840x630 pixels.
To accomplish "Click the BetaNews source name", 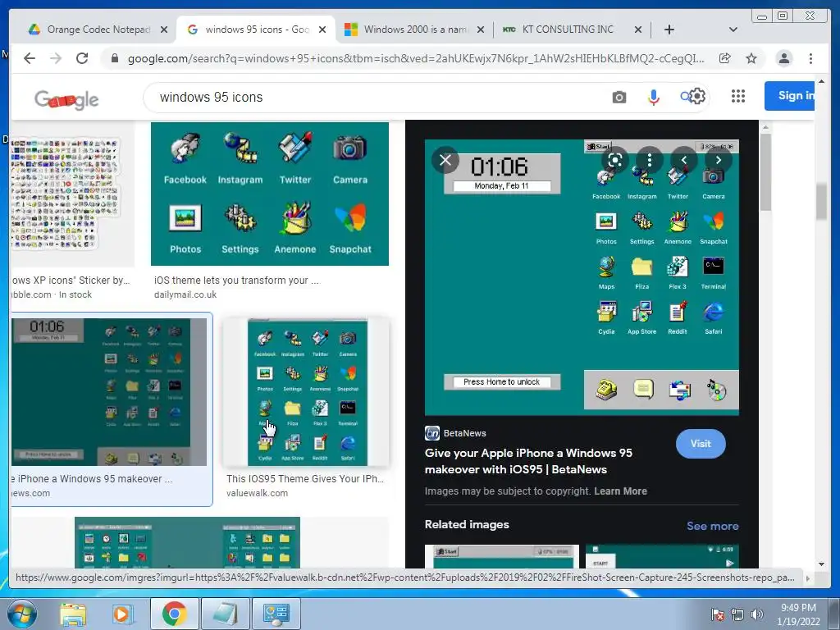I will coord(464,433).
